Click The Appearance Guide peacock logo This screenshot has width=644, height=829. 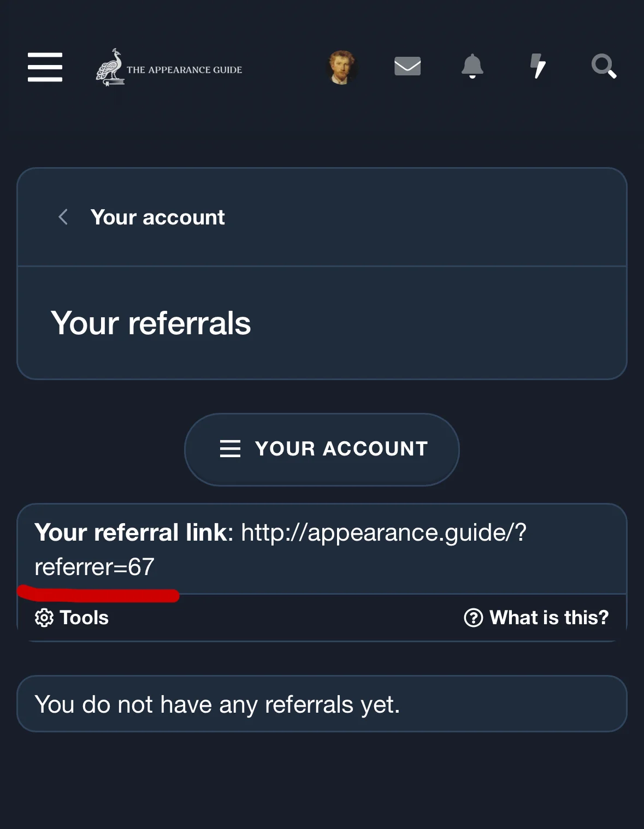coord(111,67)
